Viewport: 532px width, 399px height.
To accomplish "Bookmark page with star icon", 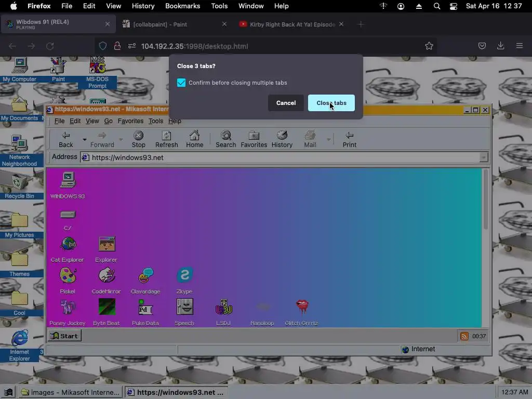I will click(x=429, y=46).
